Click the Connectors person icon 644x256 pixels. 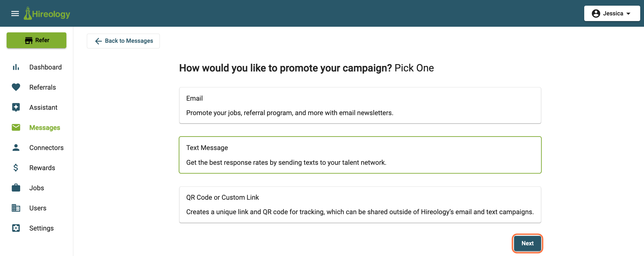coord(16,147)
